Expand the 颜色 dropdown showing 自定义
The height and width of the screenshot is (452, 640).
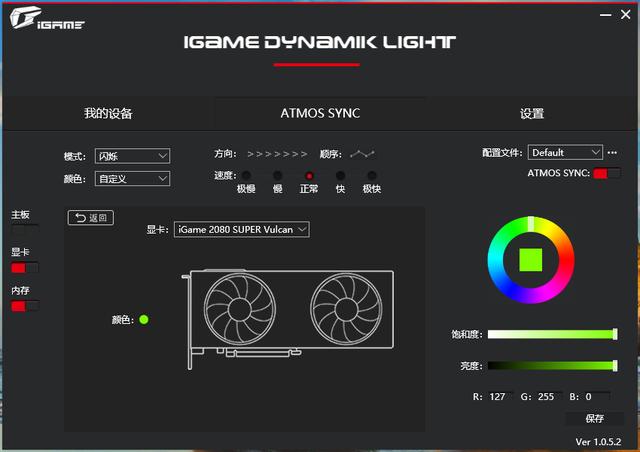132,178
